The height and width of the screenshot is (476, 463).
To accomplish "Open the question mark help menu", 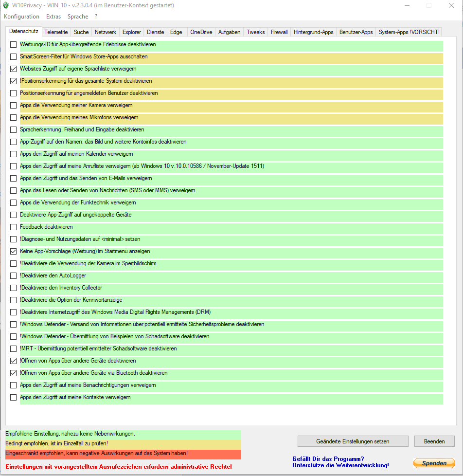I will (x=96, y=17).
